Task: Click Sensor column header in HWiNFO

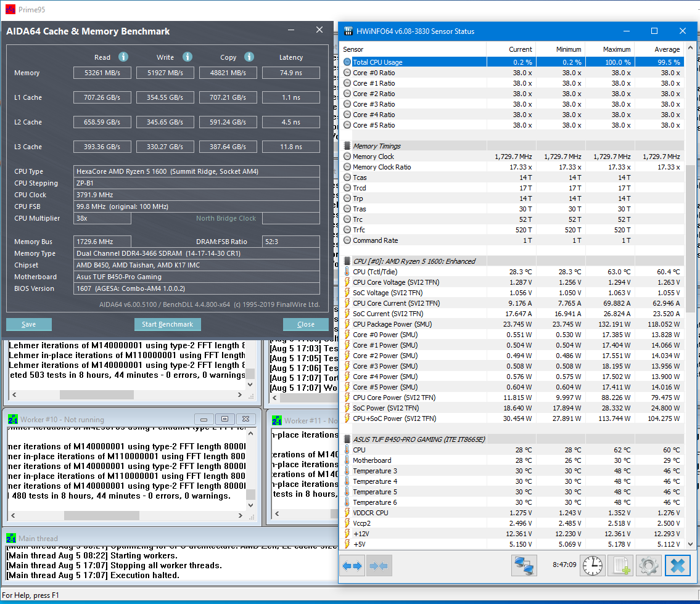Action: point(413,49)
